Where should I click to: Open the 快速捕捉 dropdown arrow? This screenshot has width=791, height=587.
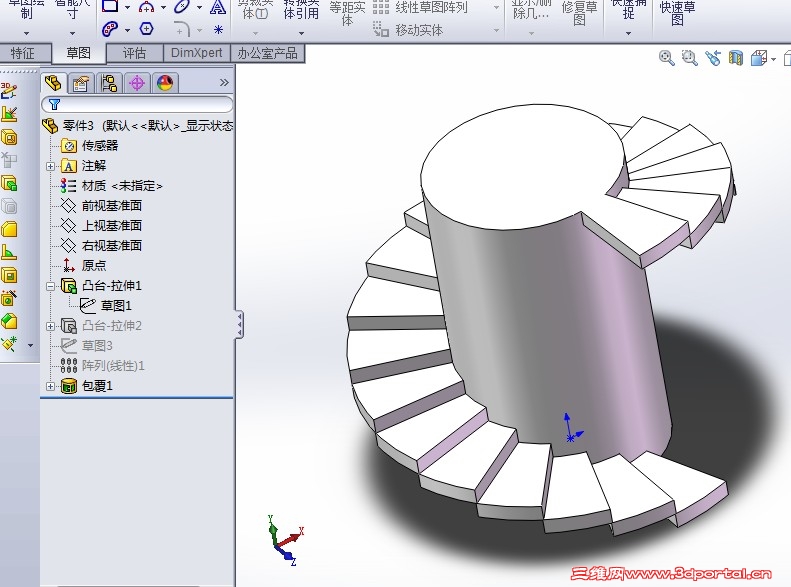[628, 34]
